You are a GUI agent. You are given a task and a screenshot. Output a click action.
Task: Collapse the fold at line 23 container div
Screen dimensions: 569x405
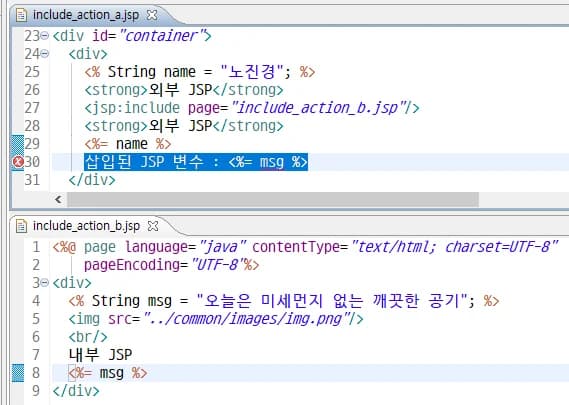(x=45, y=36)
